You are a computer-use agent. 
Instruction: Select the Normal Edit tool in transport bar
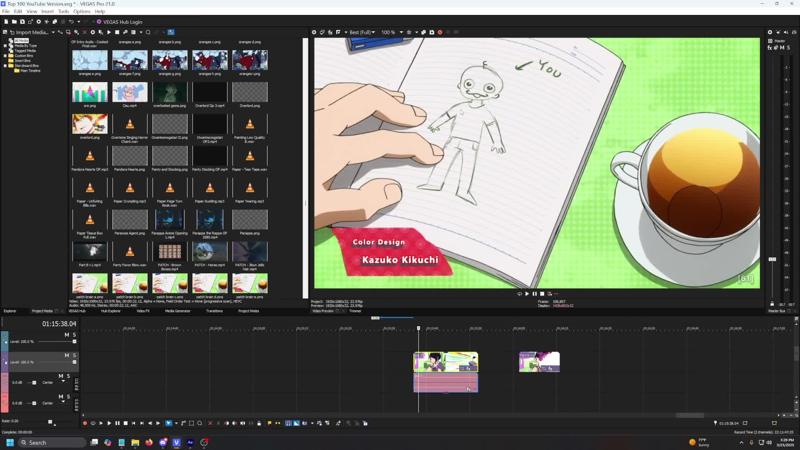168,423
